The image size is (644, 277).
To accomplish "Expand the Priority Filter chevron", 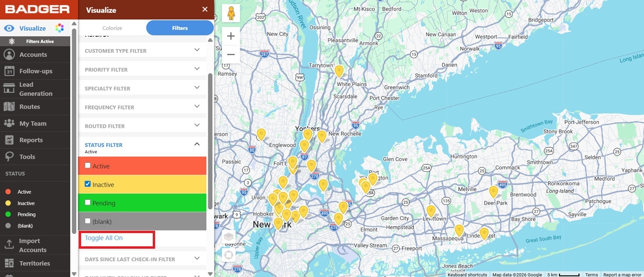I will point(197,69).
